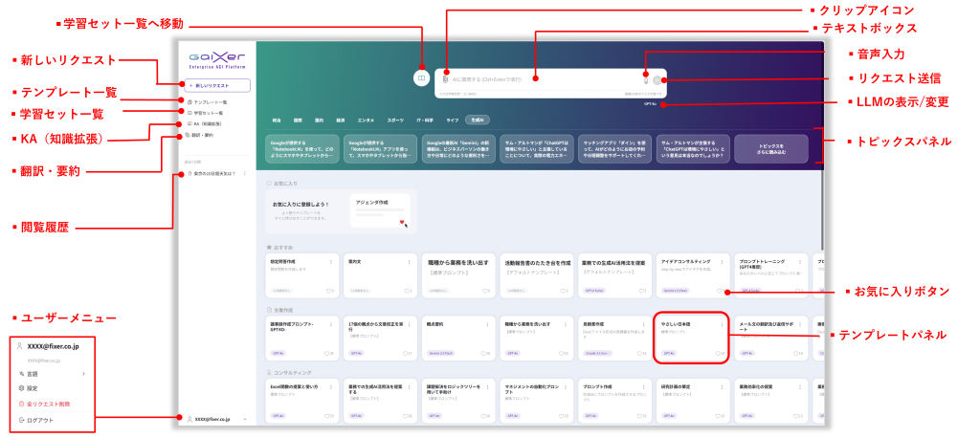Open the GPT-4o model selector

(x=650, y=102)
